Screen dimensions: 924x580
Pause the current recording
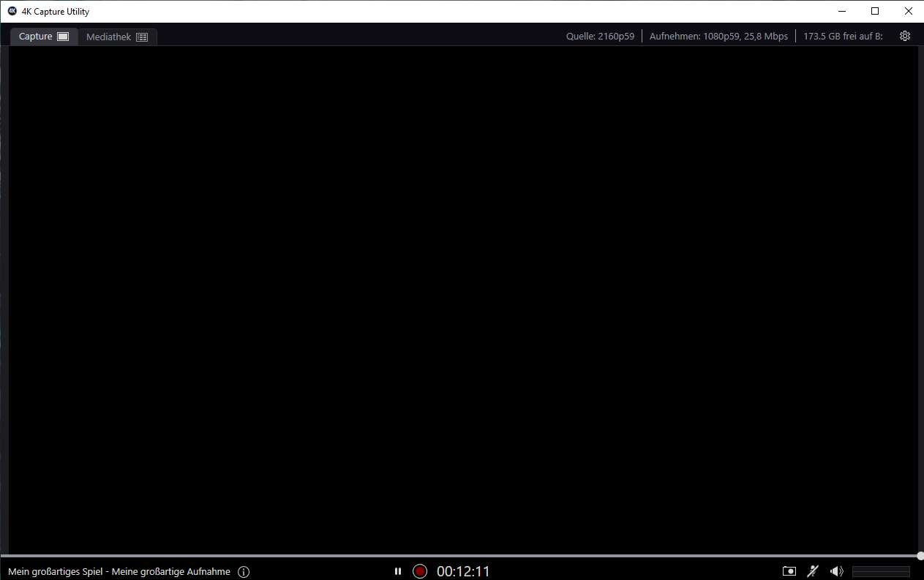(x=398, y=571)
